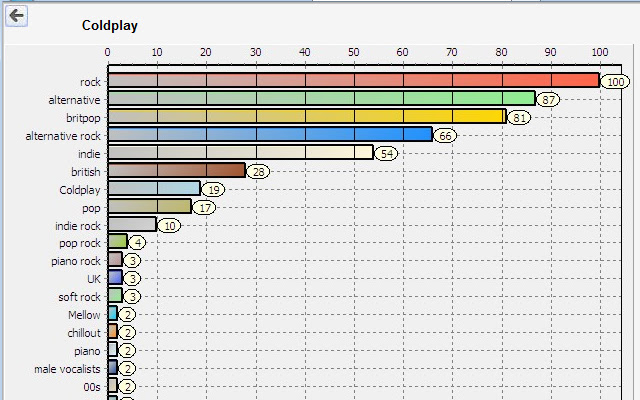Select the soft rock bar

tap(115, 295)
